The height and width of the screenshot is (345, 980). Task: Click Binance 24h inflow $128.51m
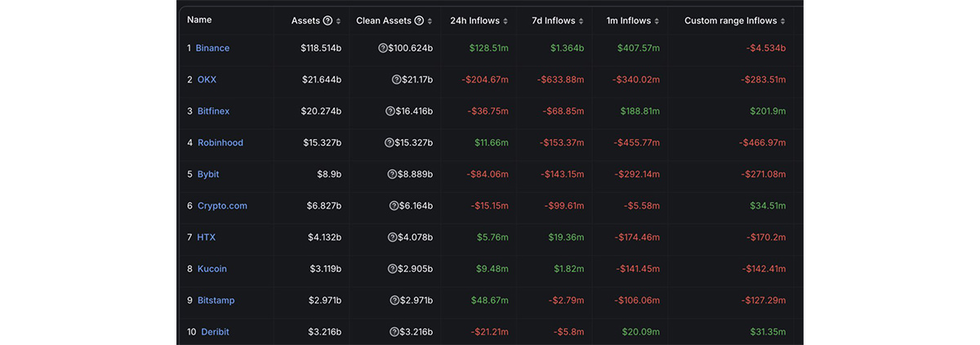coord(489,48)
